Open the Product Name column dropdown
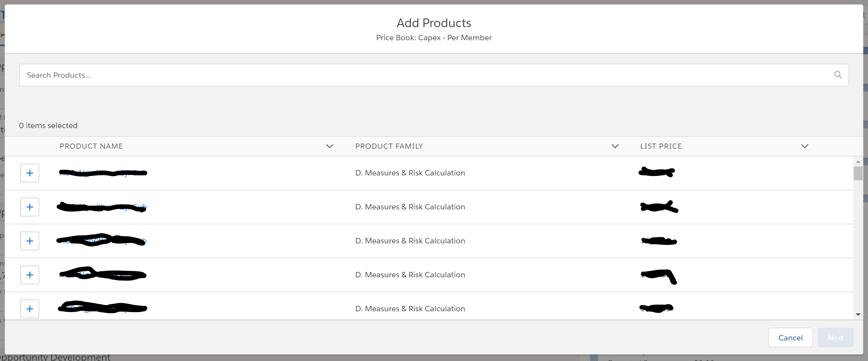 pyautogui.click(x=330, y=146)
